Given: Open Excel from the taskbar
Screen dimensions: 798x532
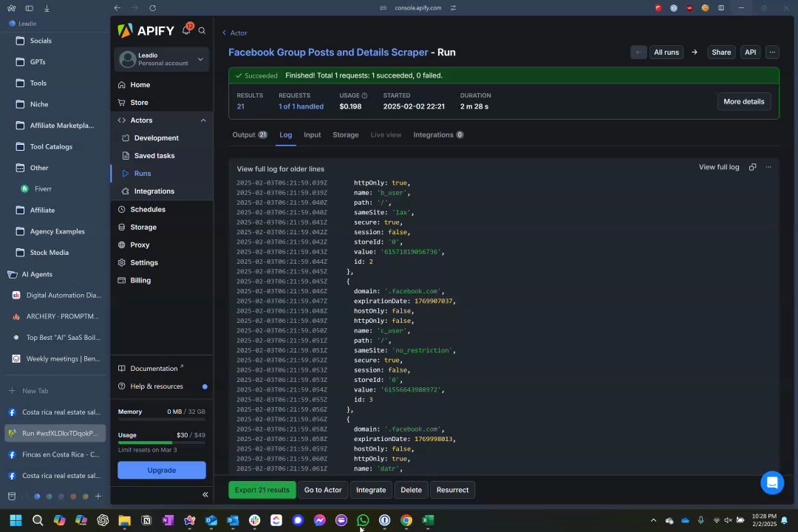Looking at the screenshot, I should (428, 519).
